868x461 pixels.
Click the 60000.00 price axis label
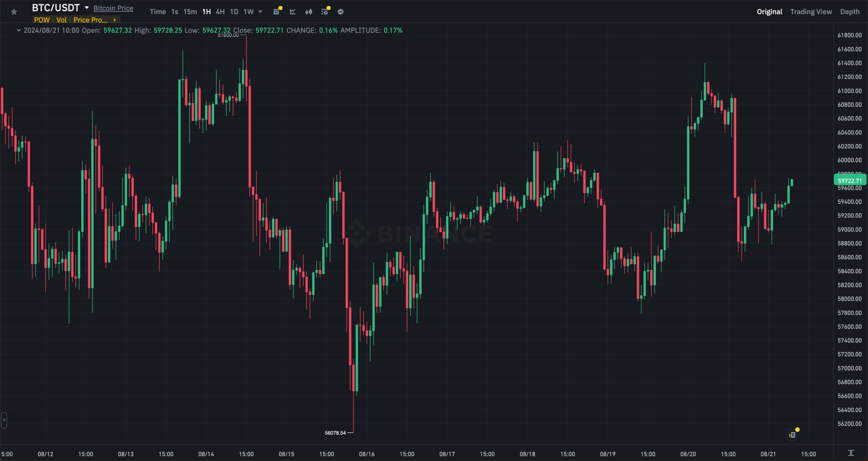[849, 160]
